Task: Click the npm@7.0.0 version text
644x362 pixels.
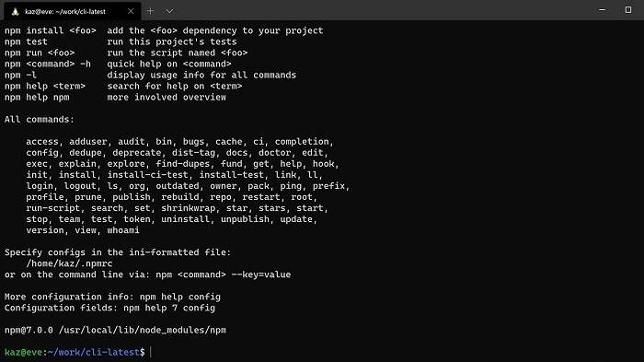Action: click(29, 330)
